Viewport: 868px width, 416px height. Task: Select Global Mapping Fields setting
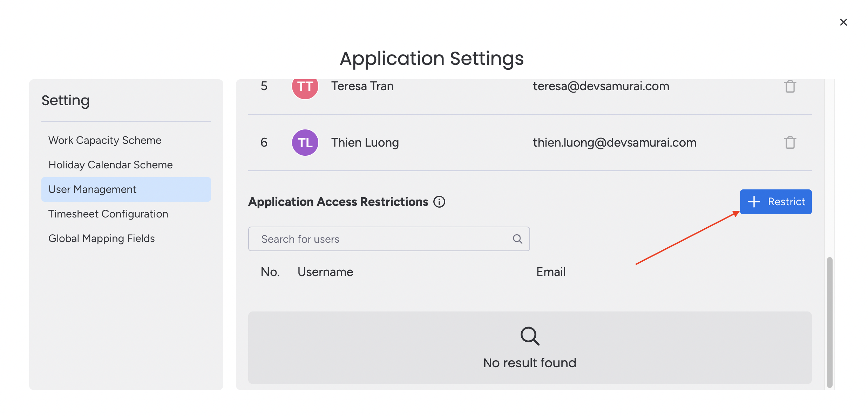point(101,237)
